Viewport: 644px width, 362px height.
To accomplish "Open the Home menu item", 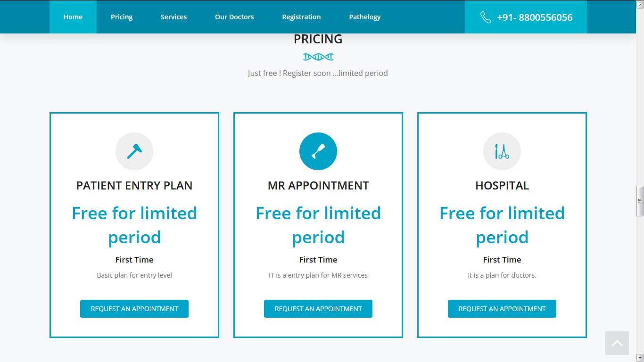I will pyautogui.click(x=73, y=17).
